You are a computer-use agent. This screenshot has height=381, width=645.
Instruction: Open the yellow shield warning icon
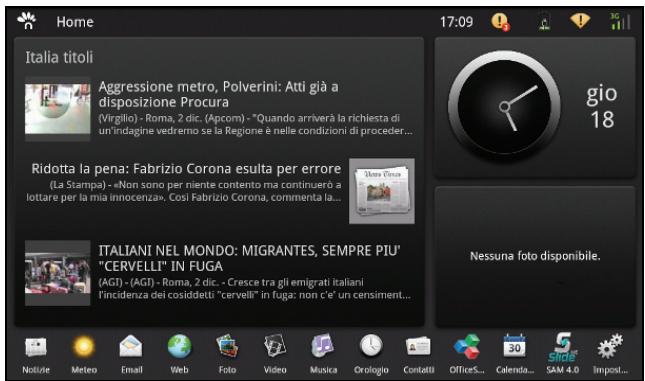coord(580,21)
